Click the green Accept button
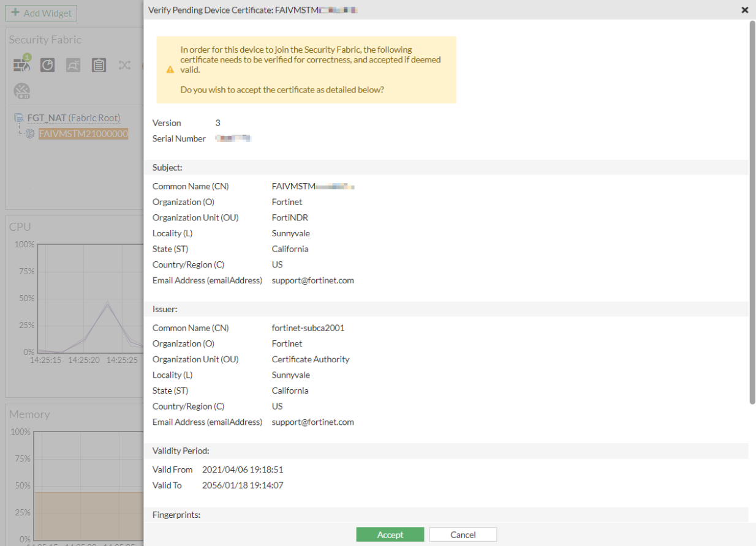756x546 pixels. (390, 534)
